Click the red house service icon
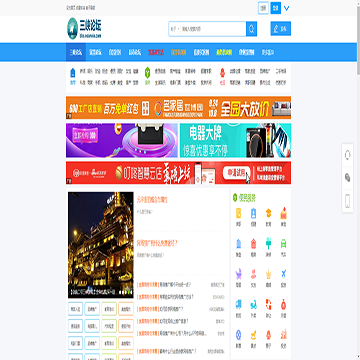Viewport: 360px width, 360px height. click(254, 243)
